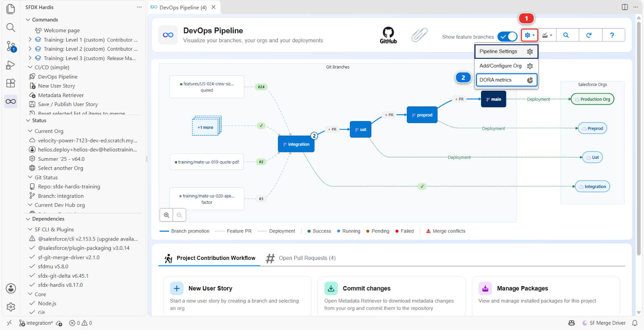Open Source Control view with badge
The image size is (644, 330).
(x=11, y=46)
